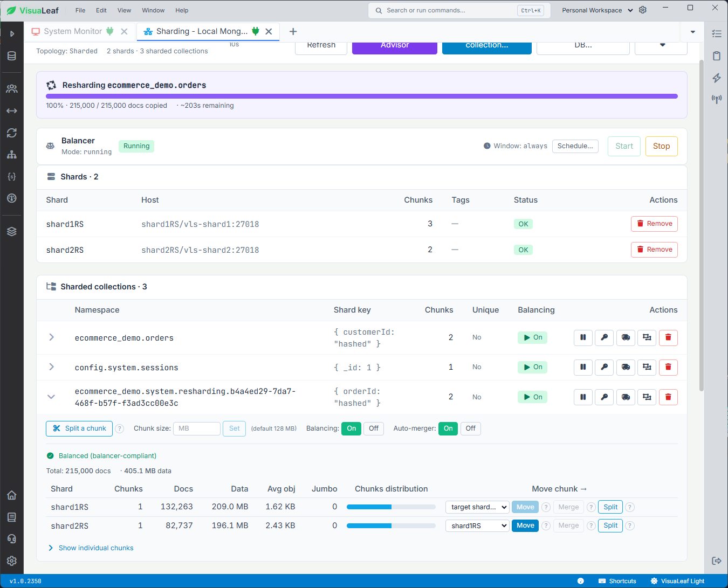Open the Personal Workspace dropdown
Image resolution: width=728 pixels, height=588 pixels.
click(597, 10)
